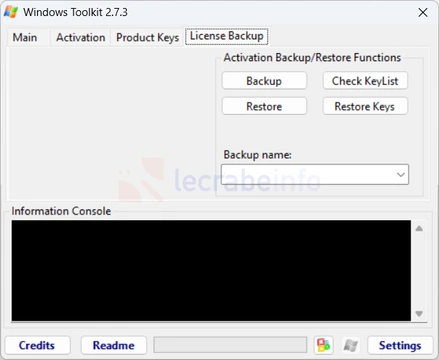439x360 pixels.
Task: Click the Restore Keys button
Action: click(365, 106)
